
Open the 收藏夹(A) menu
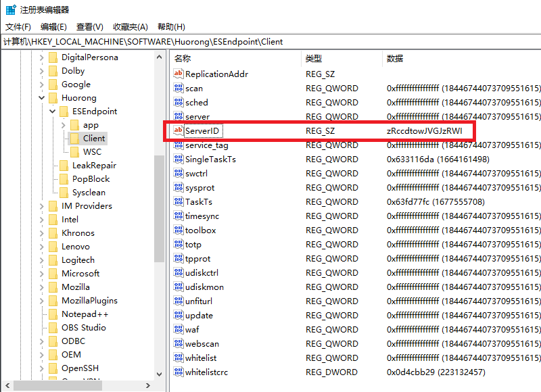128,26
